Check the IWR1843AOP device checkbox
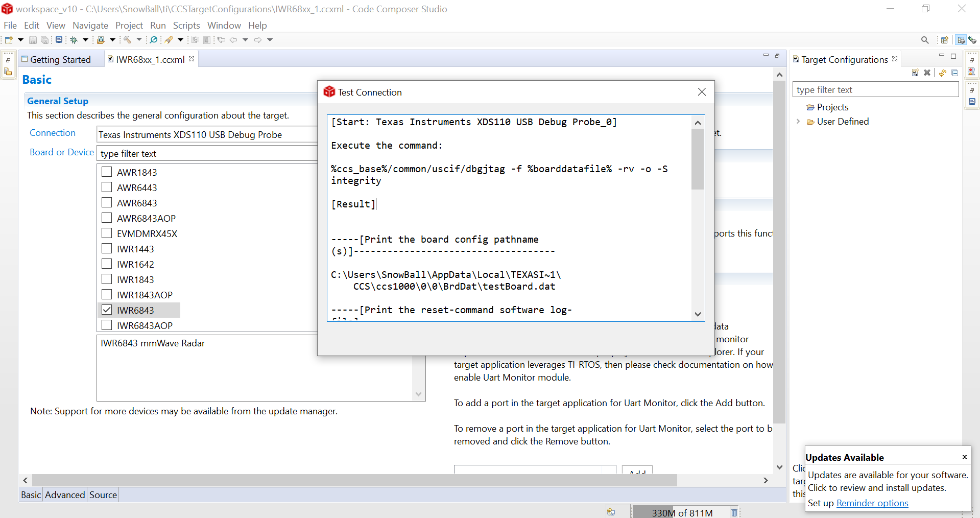The height and width of the screenshot is (518, 980). pos(107,294)
